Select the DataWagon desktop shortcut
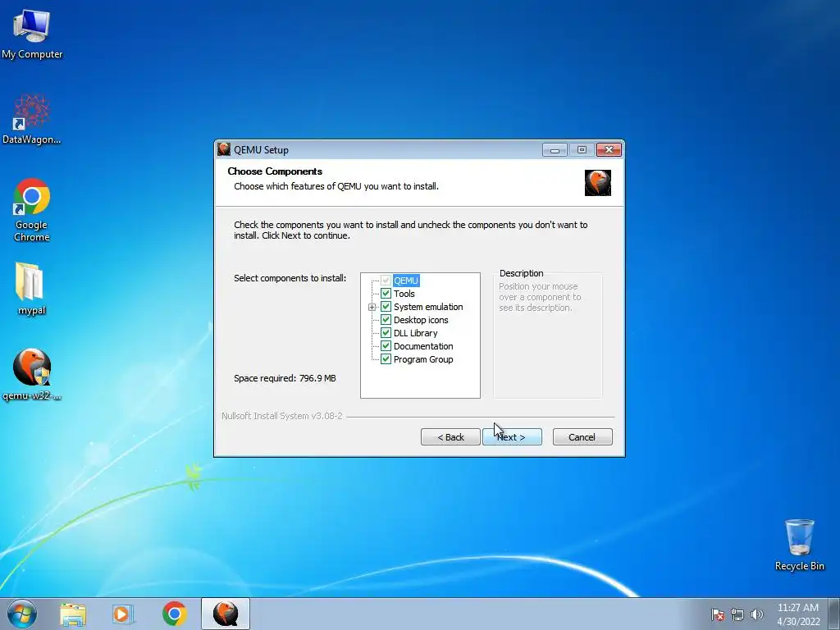The height and width of the screenshot is (630, 840). point(32,120)
